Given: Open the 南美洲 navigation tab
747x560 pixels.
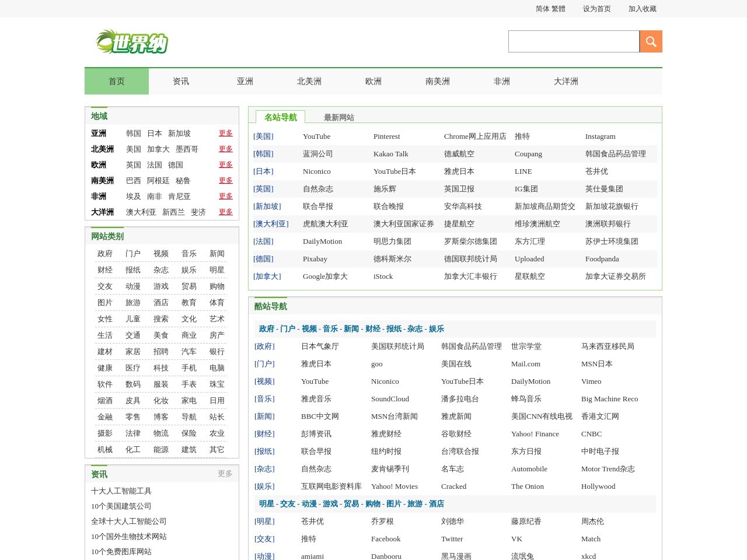Looking at the screenshot, I should click(438, 81).
